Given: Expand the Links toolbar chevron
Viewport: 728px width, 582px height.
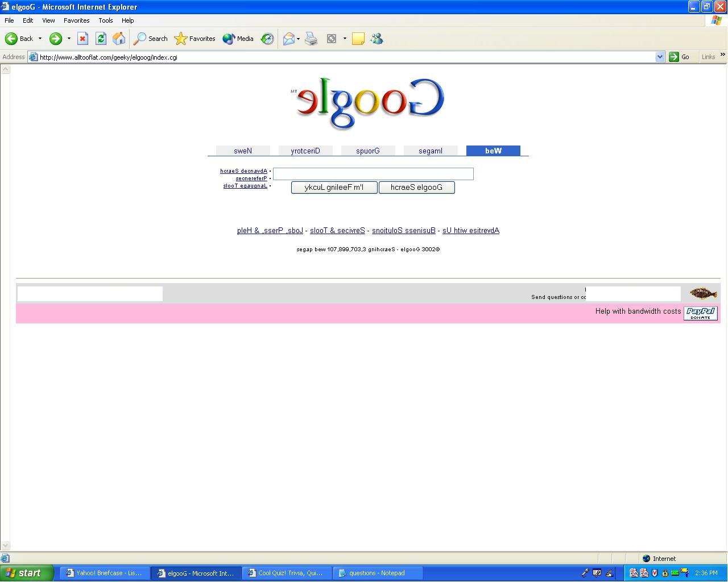Looking at the screenshot, I should pos(722,55).
